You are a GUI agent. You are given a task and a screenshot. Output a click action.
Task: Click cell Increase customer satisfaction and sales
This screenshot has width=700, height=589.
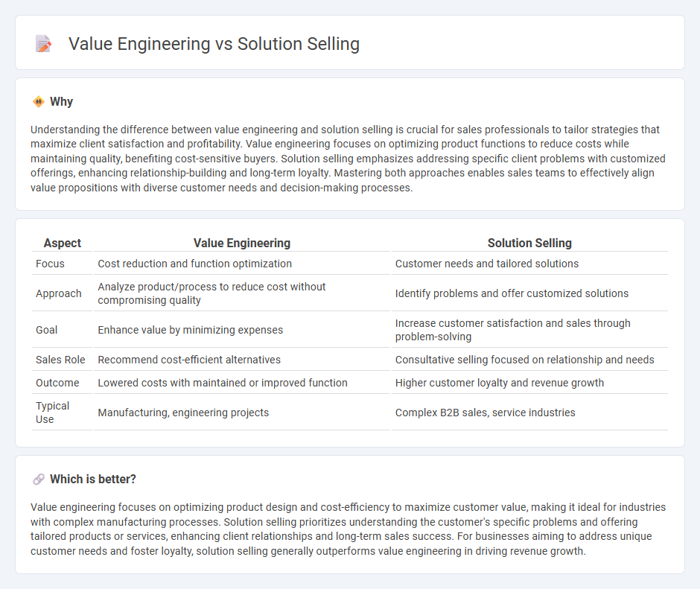pos(529,330)
